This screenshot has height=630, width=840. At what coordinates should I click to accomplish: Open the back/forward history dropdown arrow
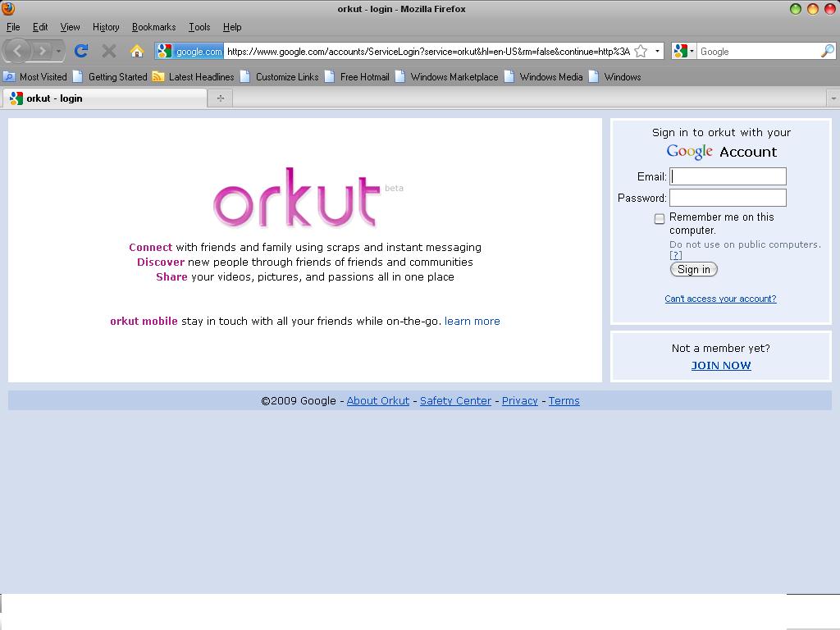coord(58,52)
